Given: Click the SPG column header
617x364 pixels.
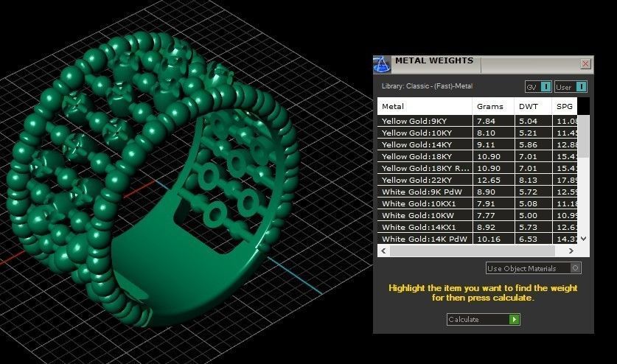Looking at the screenshot, I should pos(564,106).
